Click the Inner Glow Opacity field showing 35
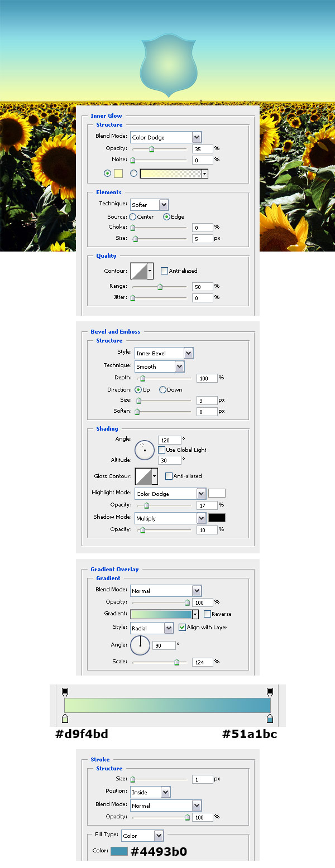The height and width of the screenshot is (868, 335). point(203,149)
